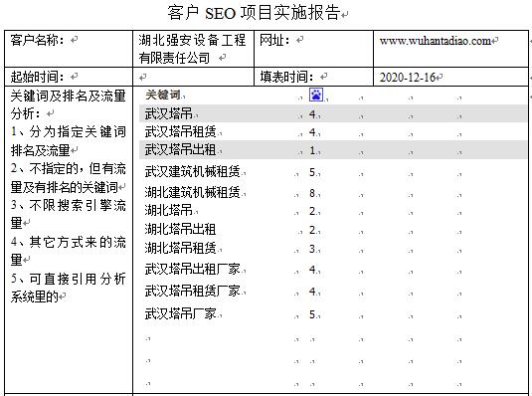Click the Baidu paw icon in table header

[316, 95]
